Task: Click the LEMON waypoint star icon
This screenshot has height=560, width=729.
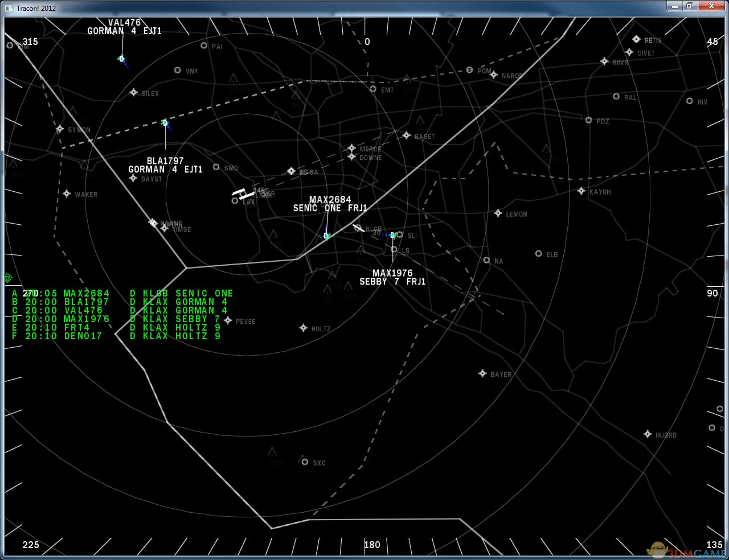Action: pos(498,213)
